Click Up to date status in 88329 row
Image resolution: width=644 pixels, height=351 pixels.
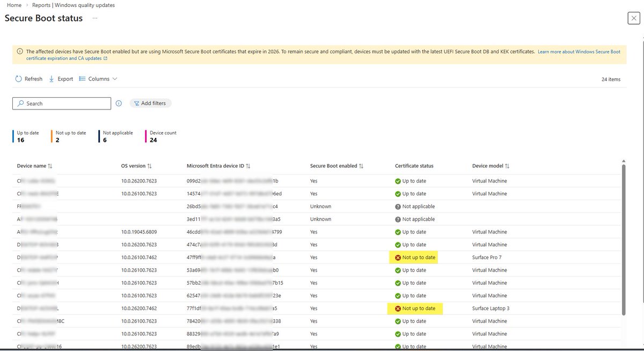click(411, 334)
